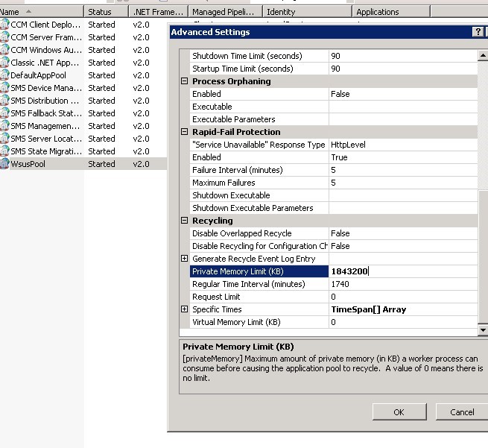Select the Executable Parameters row
This screenshot has height=448, width=488.
tap(334, 119)
